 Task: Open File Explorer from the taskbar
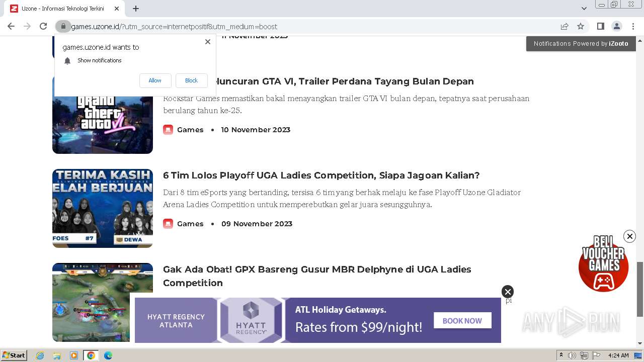[x=57, y=355]
